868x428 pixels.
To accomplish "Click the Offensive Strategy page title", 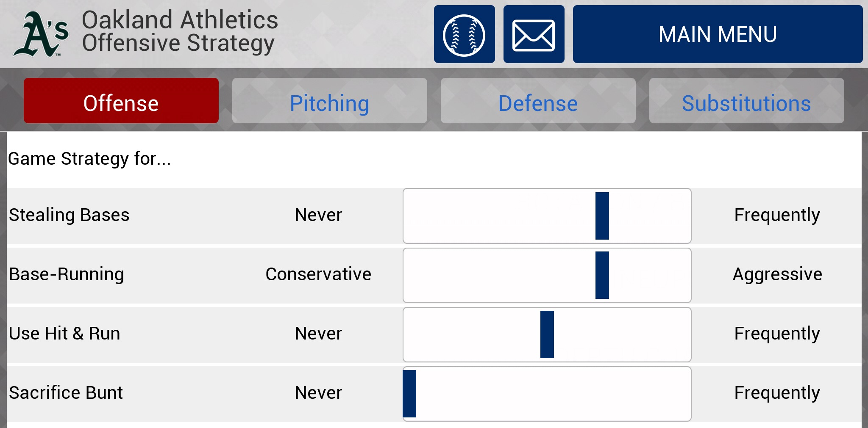I will point(178,43).
